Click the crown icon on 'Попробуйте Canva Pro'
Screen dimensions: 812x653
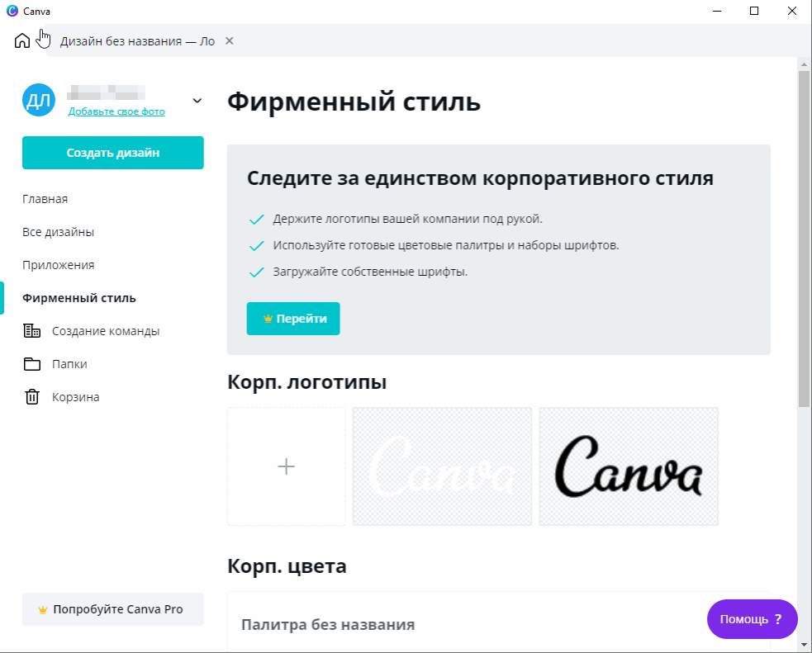point(43,609)
